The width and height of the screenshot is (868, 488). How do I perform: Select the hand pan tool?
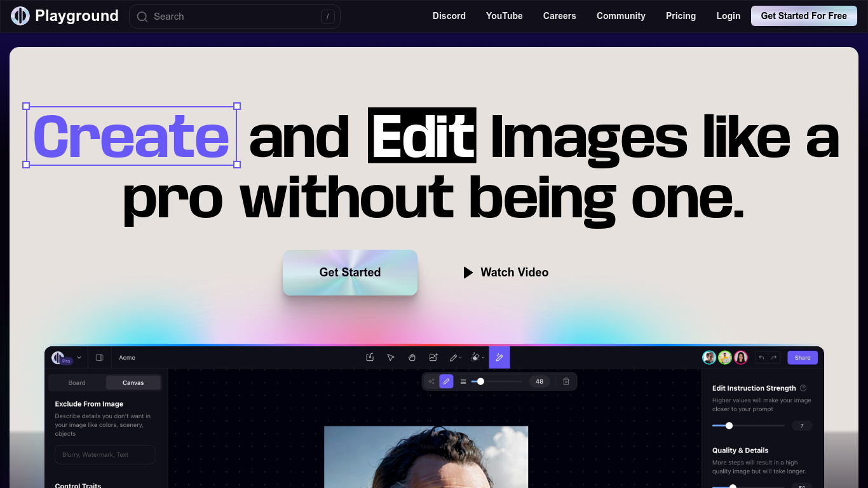[x=412, y=358]
